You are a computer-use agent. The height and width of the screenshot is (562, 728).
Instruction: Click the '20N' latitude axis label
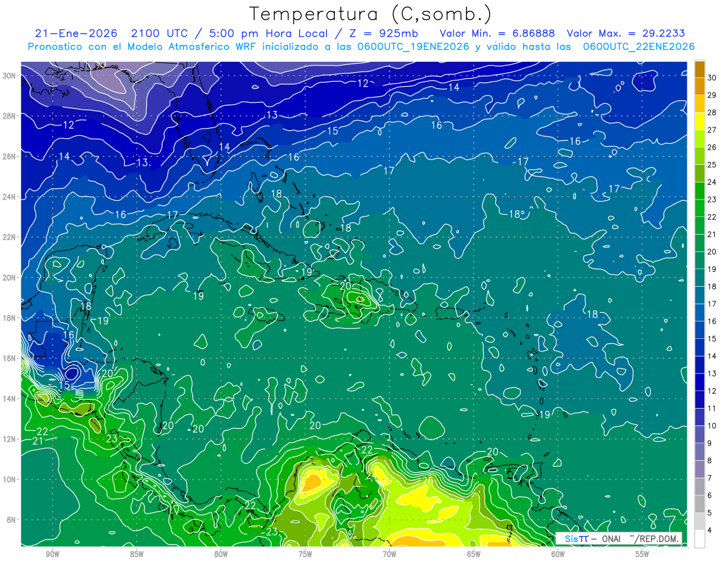click(x=10, y=278)
